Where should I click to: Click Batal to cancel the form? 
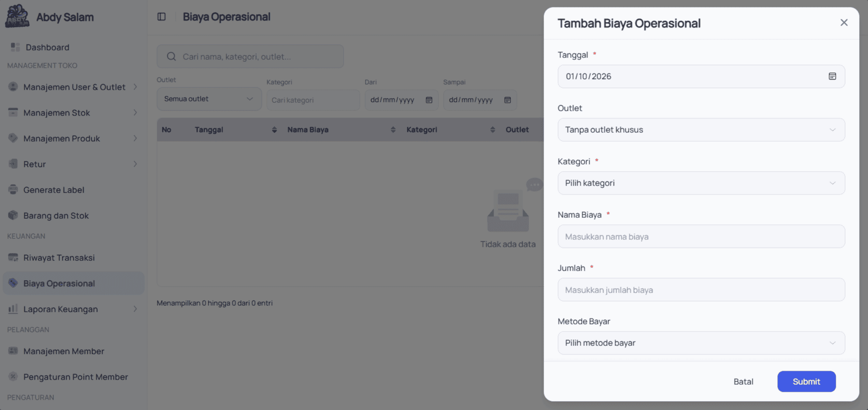pos(743,381)
